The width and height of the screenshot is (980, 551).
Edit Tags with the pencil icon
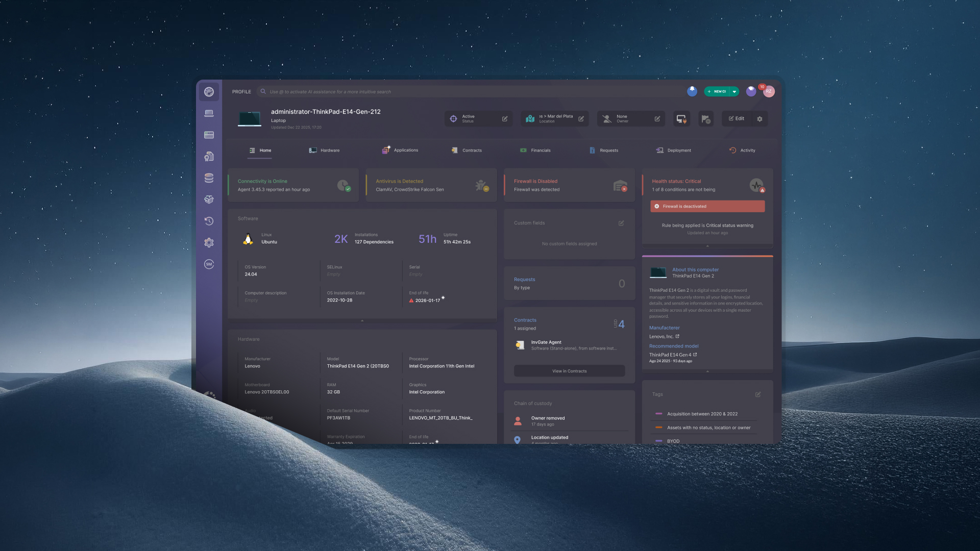coord(758,394)
